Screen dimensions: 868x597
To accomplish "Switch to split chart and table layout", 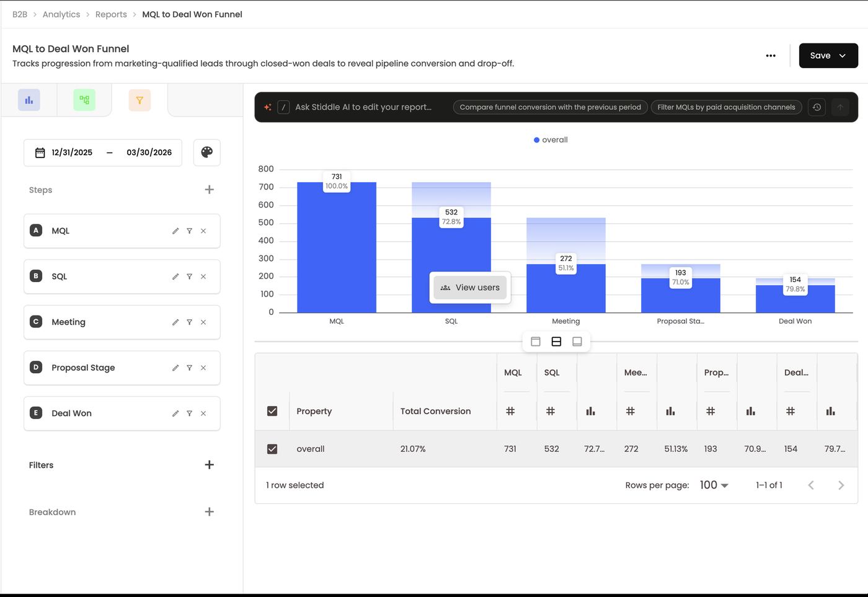I will click(556, 342).
